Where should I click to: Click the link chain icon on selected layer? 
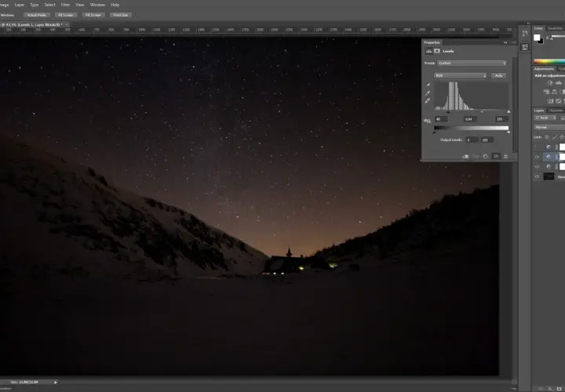[x=556, y=157]
